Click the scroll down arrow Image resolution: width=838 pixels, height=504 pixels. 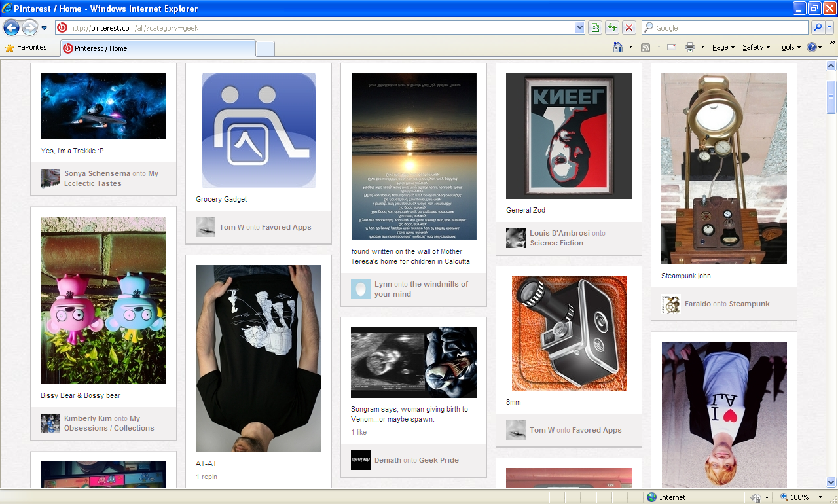pyautogui.click(x=831, y=482)
